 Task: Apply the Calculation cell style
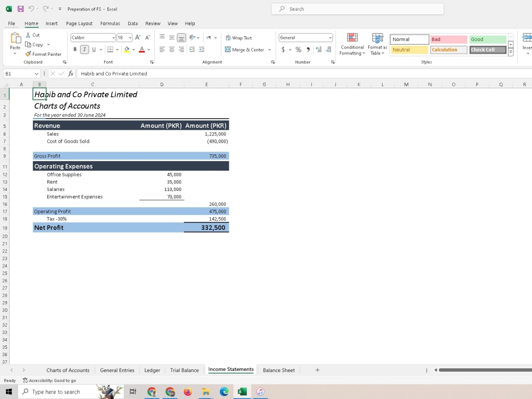click(x=448, y=49)
